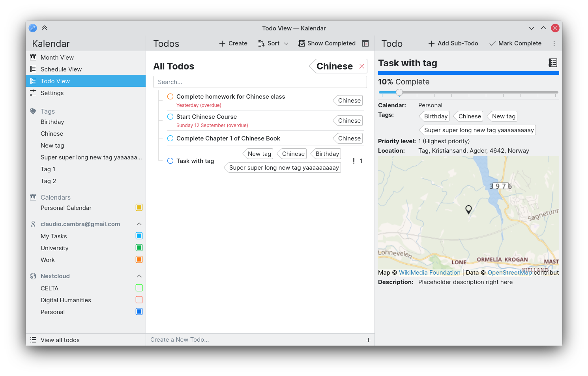Collapse the claudio.cambra@gmail.com account section
This screenshot has width=588, height=376.
point(139,224)
